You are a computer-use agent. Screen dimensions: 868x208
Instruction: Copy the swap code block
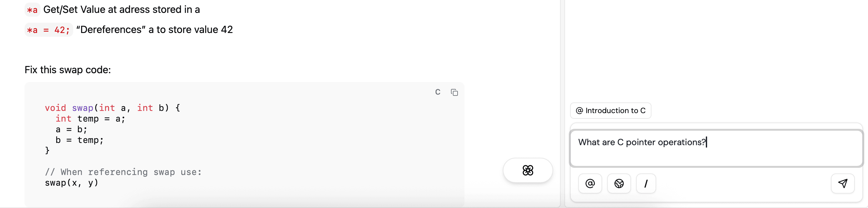click(x=454, y=92)
